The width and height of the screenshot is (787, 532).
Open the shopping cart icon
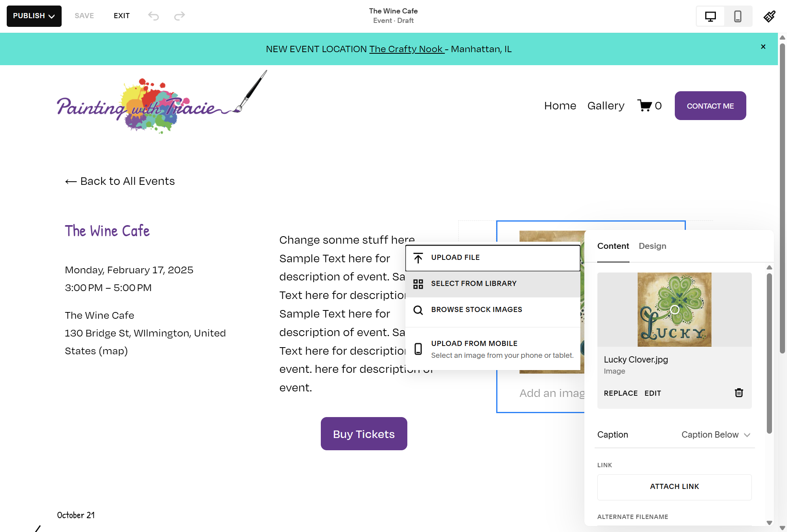[x=645, y=105]
